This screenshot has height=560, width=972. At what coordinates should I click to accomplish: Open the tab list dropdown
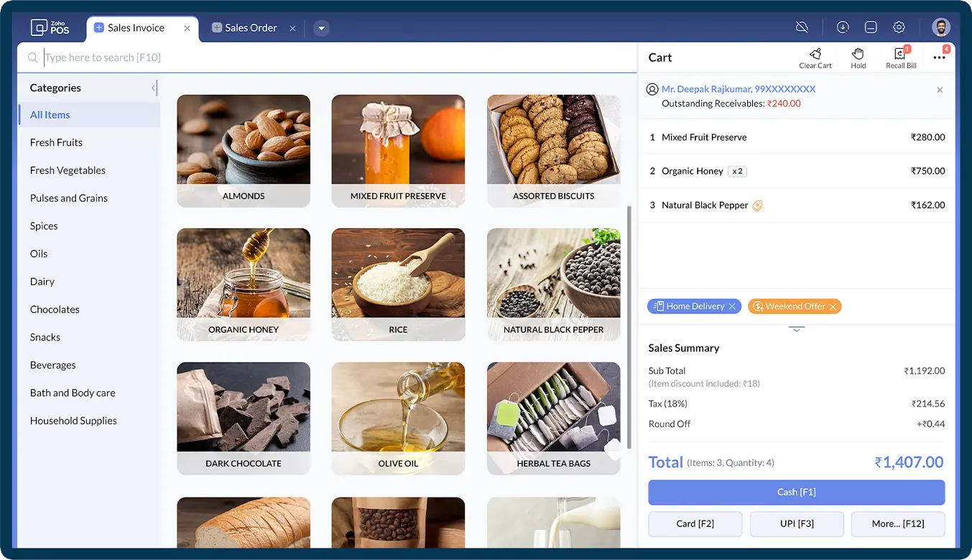tap(321, 28)
